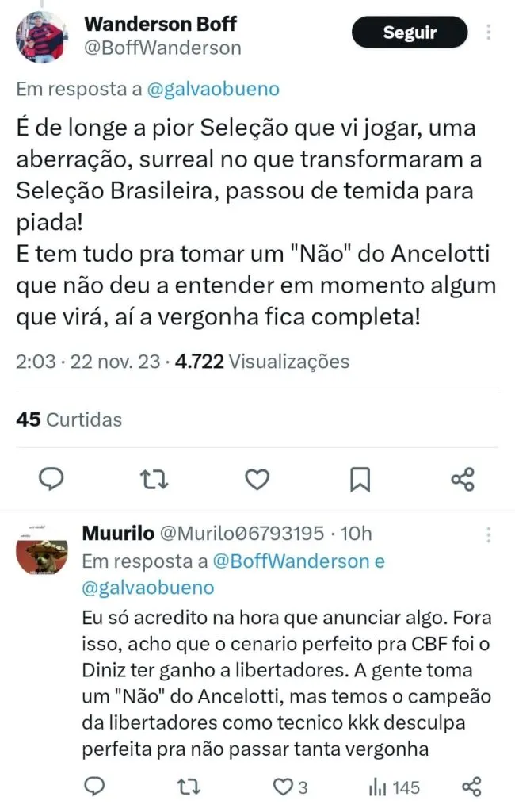Open Muurilo's profile via display name
Screen dimensions: 515x812
pyautogui.click(x=118, y=533)
